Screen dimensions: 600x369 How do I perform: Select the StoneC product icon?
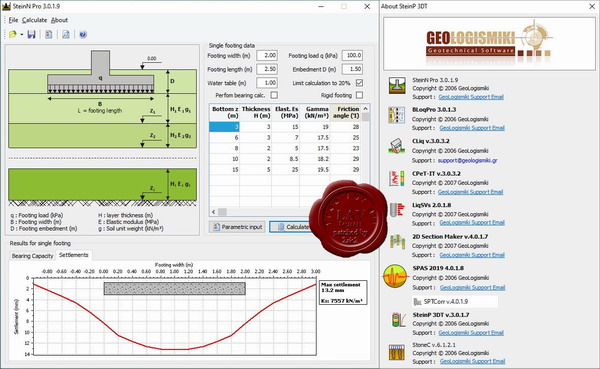click(397, 352)
